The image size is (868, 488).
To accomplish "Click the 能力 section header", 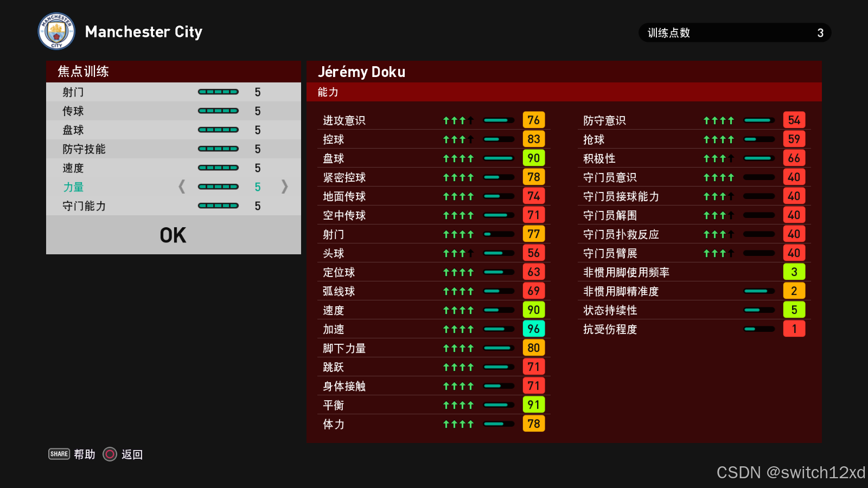I will 564,92.
